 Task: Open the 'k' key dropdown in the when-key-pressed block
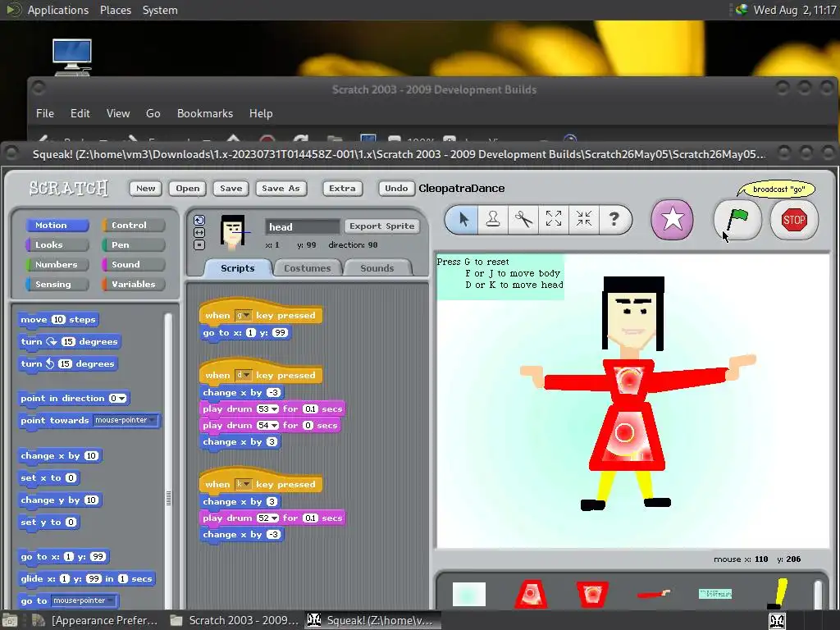(x=243, y=484)
